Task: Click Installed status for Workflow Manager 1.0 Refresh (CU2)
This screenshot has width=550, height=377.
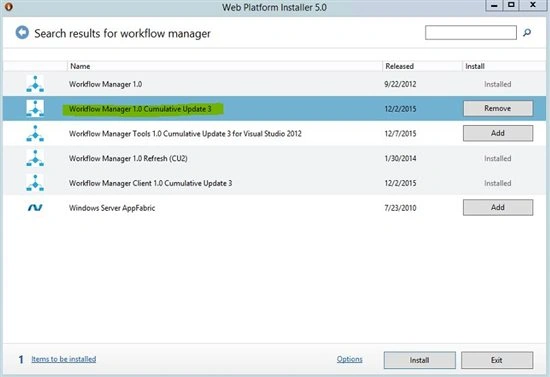Action: pos(498,159)
